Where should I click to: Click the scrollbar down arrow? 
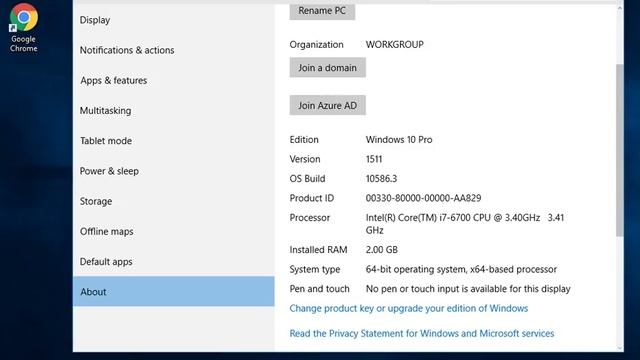point(620,347)
